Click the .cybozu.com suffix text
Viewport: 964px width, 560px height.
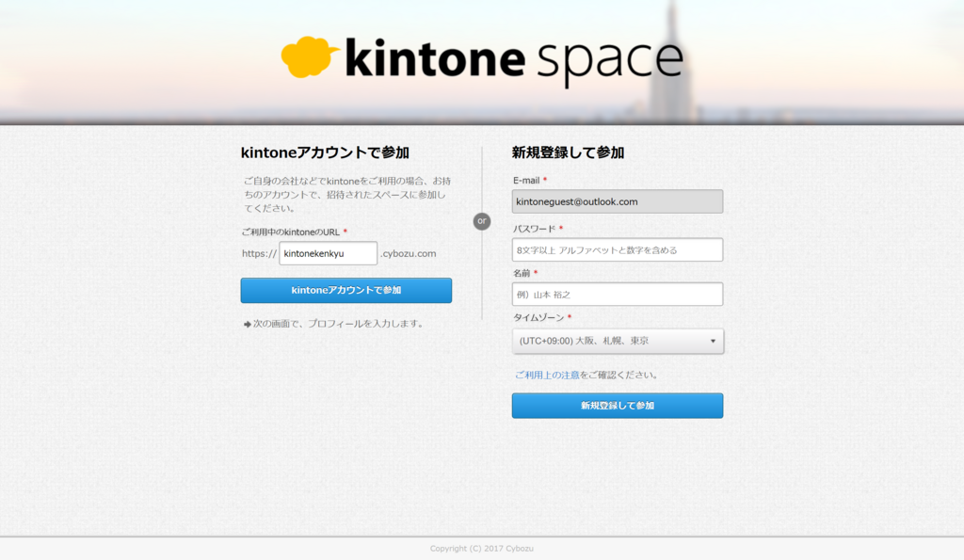(x=409, y=253)
